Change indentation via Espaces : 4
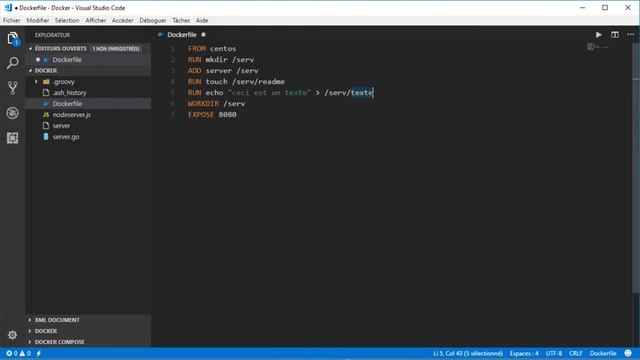The image size is (640, 360). click(524, 353)
